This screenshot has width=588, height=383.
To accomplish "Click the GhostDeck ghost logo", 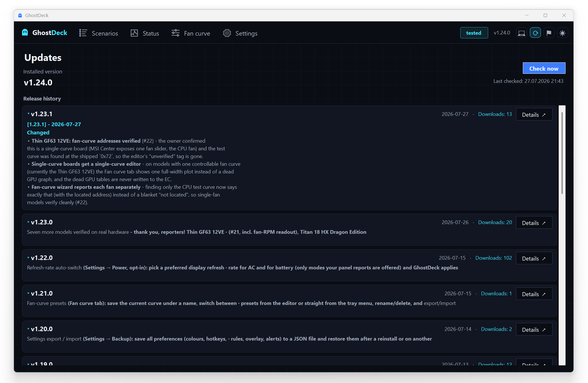I will tap(25, 33).
